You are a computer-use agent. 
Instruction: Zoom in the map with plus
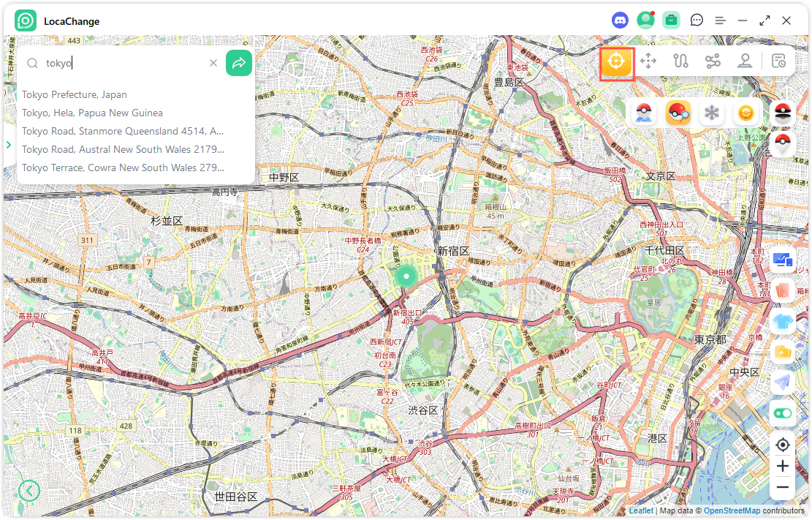coord(783,466)
